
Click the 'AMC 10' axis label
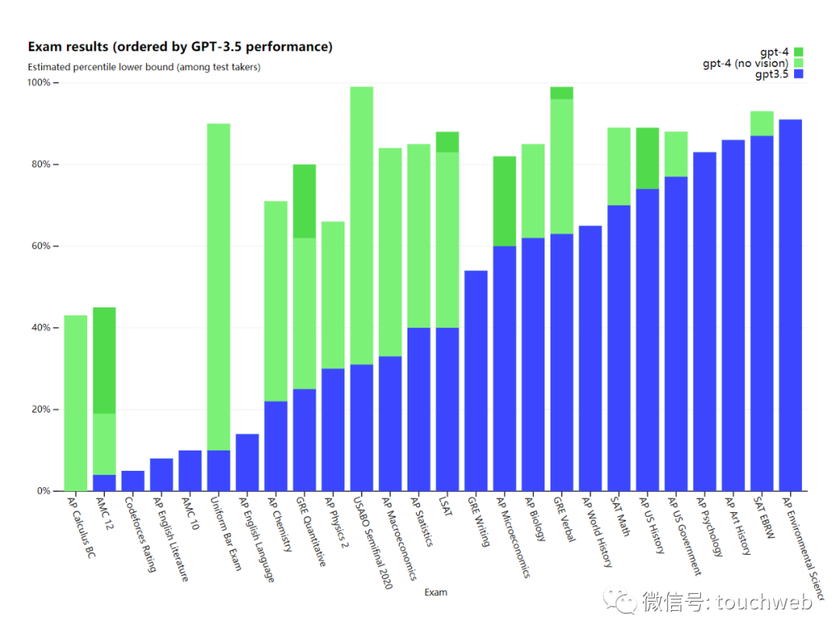[x=191, y=514]
